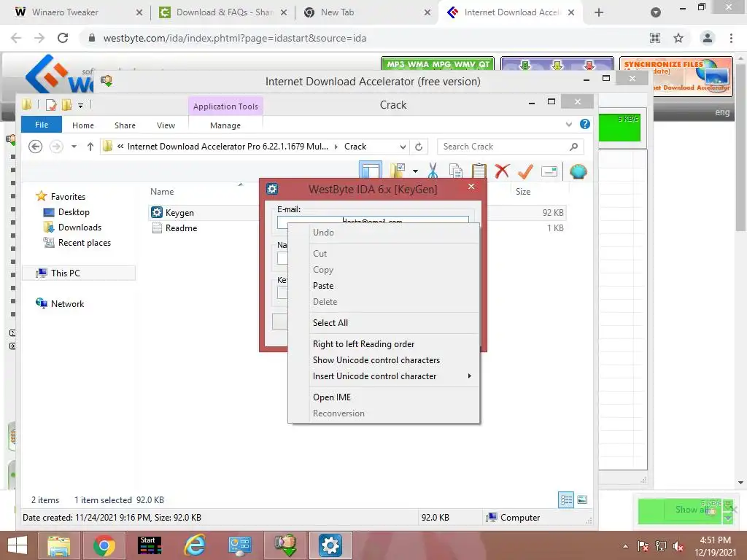Click the teal shell icon in toolbar

[578, 171]
